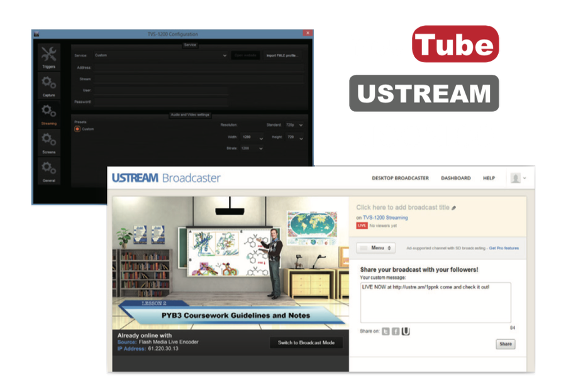Viewport: 566px width, 392px height.
Task: Open the Desktop Broadcaster menu item
Action: point(401,178)
